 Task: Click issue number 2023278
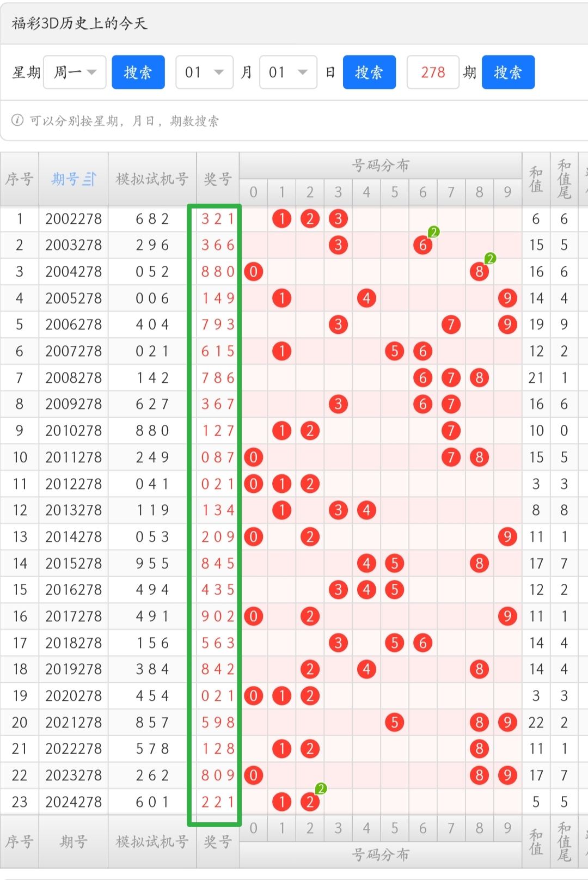(x=73, y=775)
